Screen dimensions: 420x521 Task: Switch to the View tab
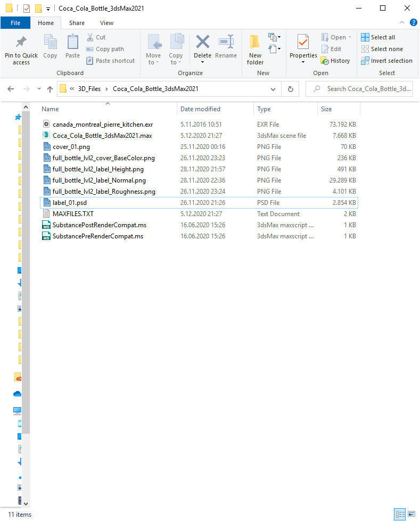pyautogui.click(x=106, y=23)
